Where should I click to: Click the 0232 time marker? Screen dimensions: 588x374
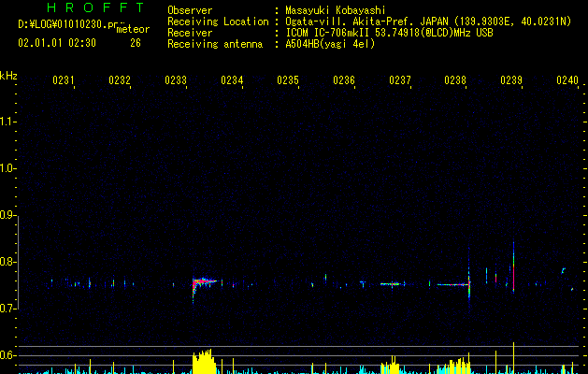120,80
